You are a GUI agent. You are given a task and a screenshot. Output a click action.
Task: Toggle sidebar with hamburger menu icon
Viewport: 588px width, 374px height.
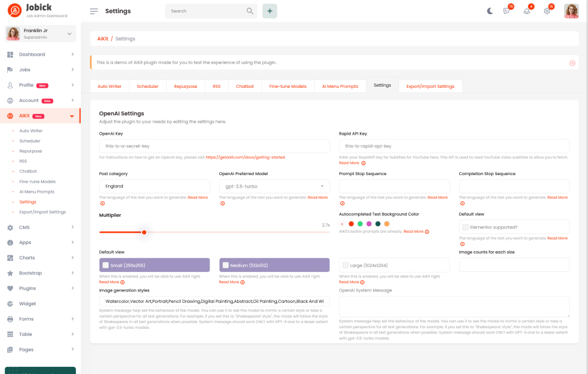(94, 11)
